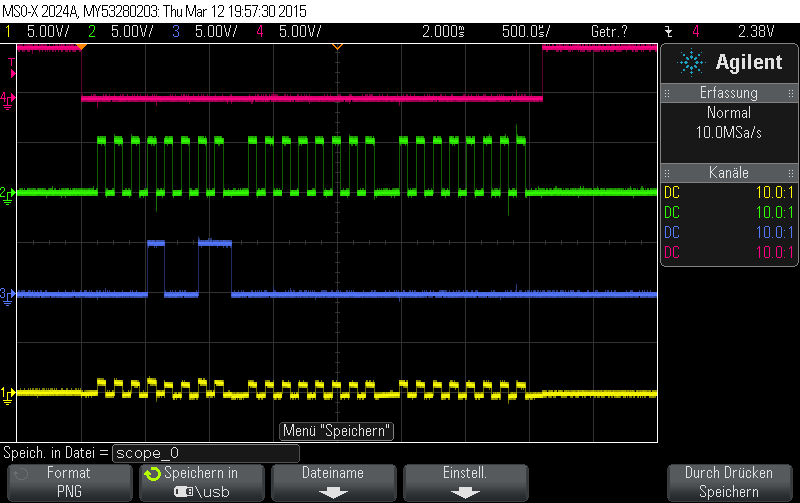This screenshot has width=800, height=503.
Task: Click the MSO-X 2024A title text
Action: (x=40, y=11)
